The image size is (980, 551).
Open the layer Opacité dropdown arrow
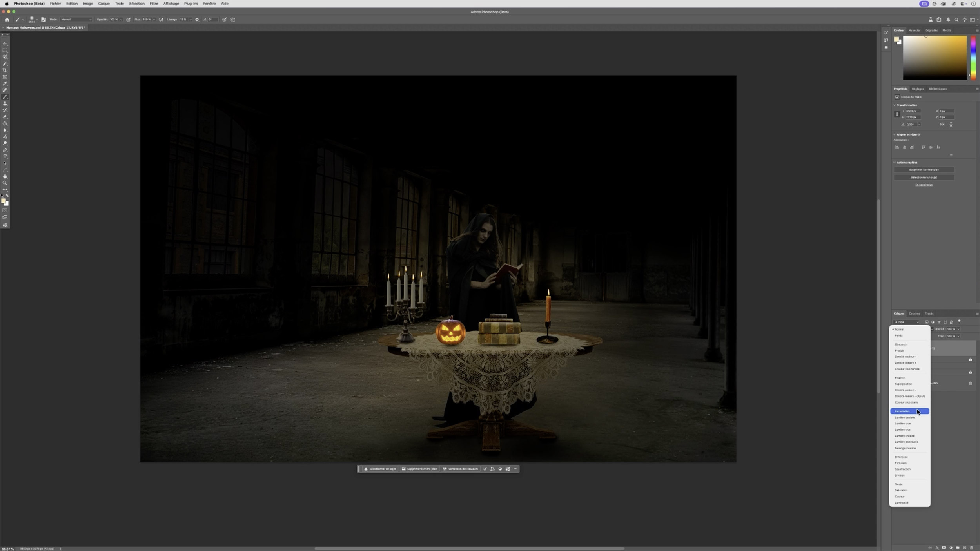(958, 329)
